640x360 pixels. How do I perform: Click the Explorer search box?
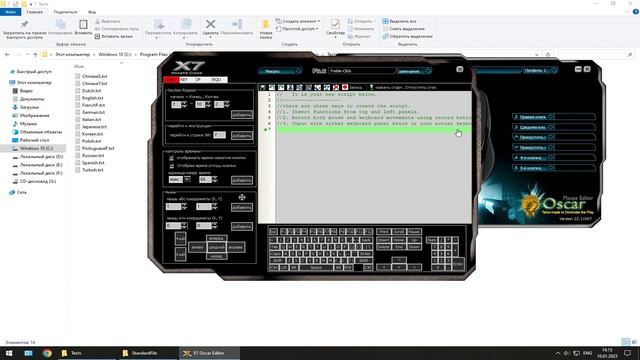[597, 54]
